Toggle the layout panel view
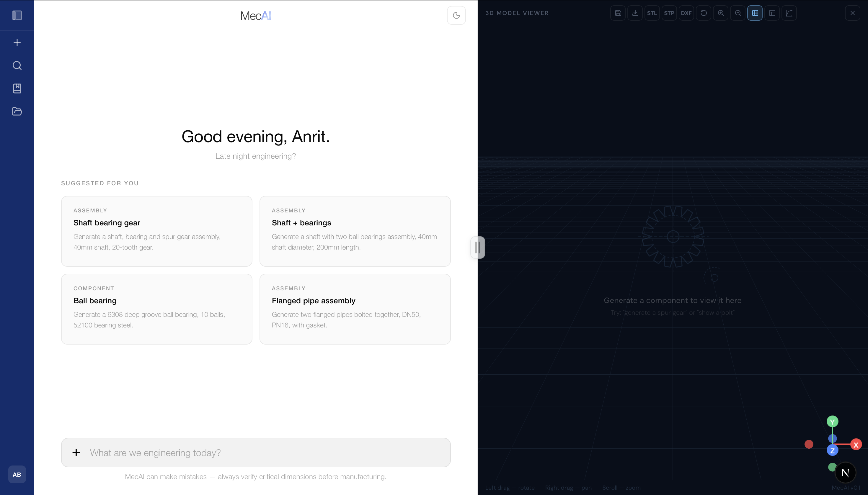 (x=772, y=13)
